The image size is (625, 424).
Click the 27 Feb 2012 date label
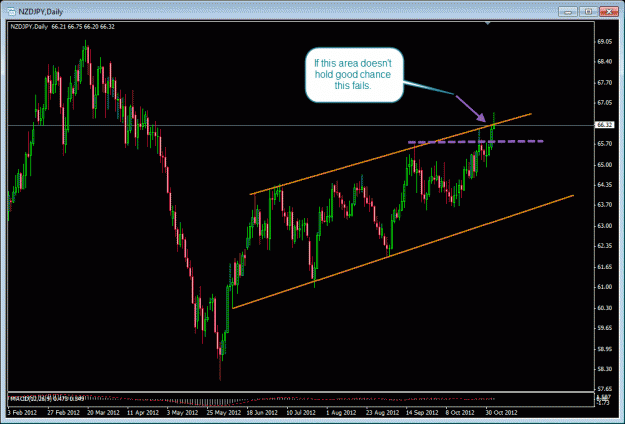(x=63, y=413)
